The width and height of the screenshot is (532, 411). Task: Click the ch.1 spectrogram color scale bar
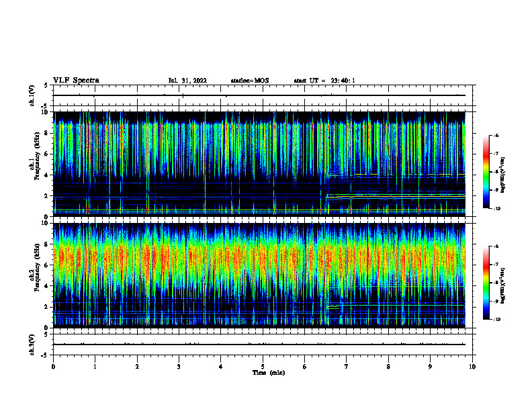486,172
